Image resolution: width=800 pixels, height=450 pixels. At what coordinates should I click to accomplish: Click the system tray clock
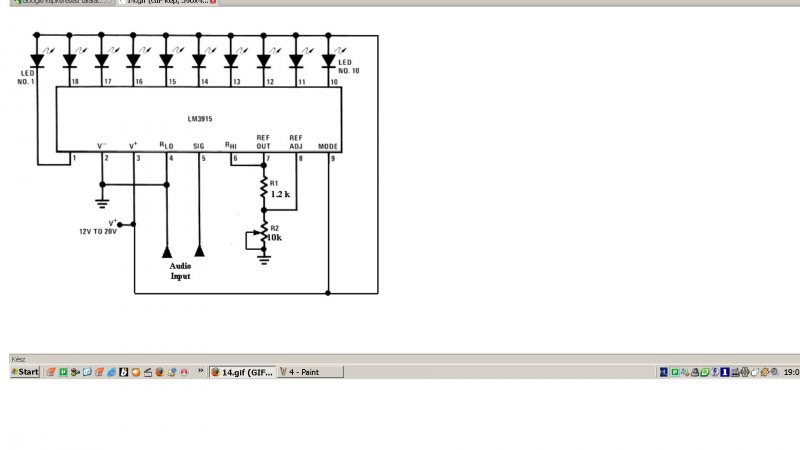point(791,372)
